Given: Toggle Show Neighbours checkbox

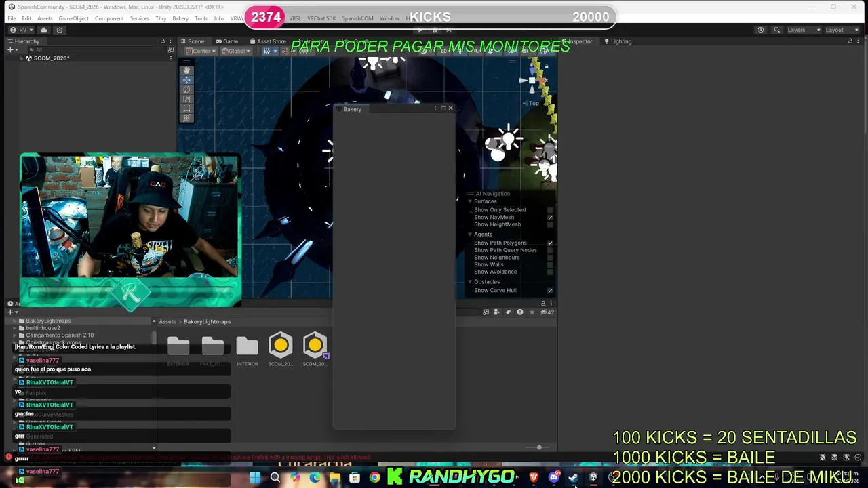Looking at the screenshot, I should pos(550,258).
